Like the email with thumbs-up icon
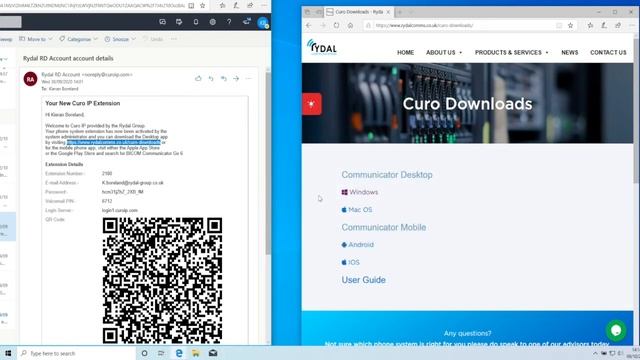Viewport: 640px width, 360px height. tap(198, 78)
